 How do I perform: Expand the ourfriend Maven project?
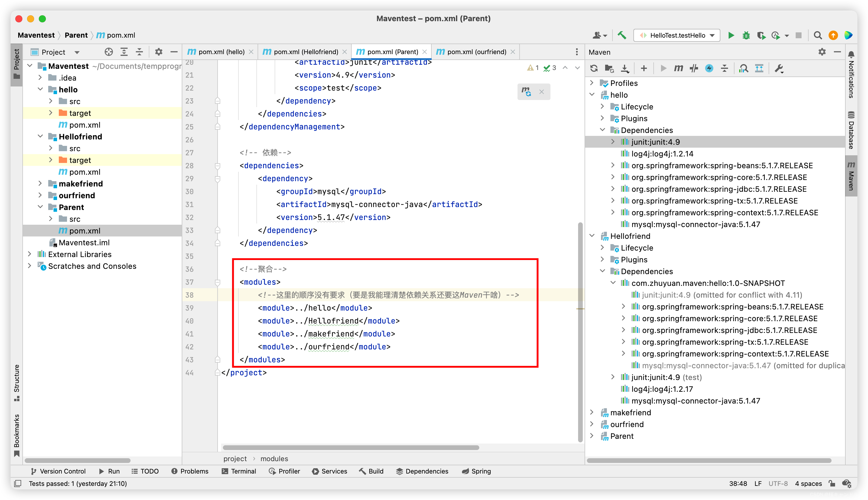point(592,424)
